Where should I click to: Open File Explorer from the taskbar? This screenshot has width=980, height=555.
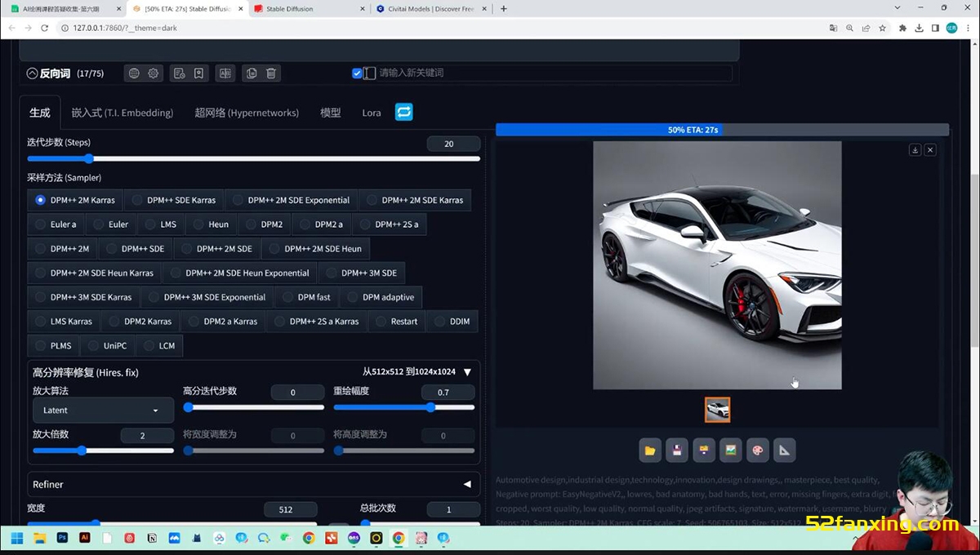(x=40, y=539)
